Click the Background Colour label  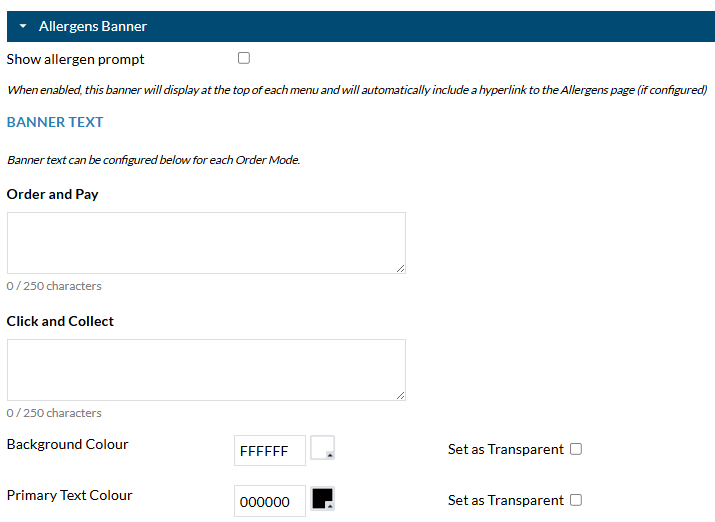pos(67,444)
